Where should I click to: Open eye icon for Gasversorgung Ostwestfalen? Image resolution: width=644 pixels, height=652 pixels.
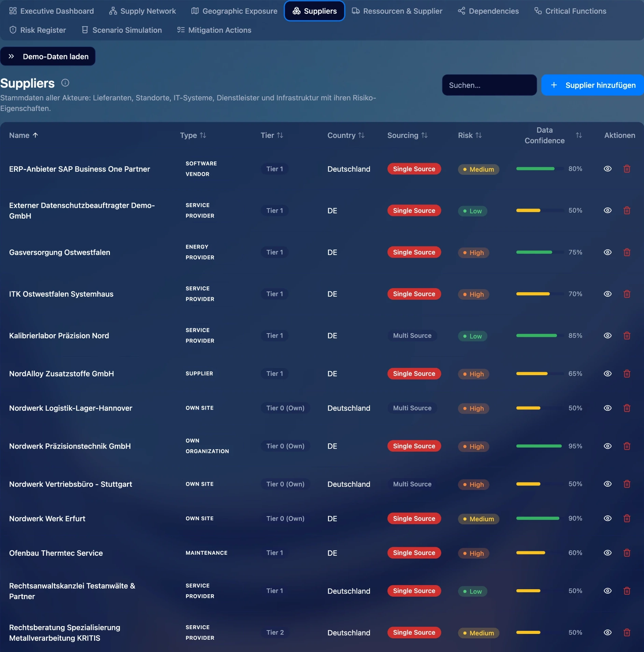607,252
